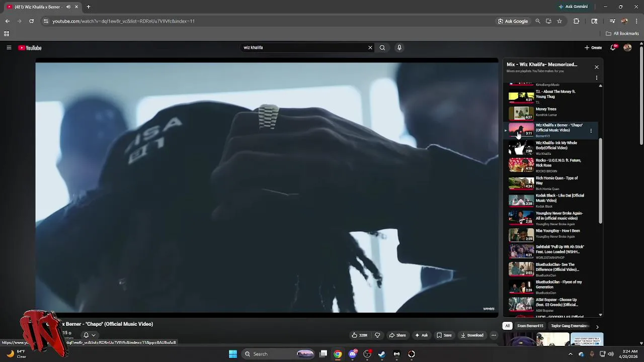The height and width of the screenshot is (362, 644).
Task: Save the video to a playlist
Action: (x=444, y=335)
